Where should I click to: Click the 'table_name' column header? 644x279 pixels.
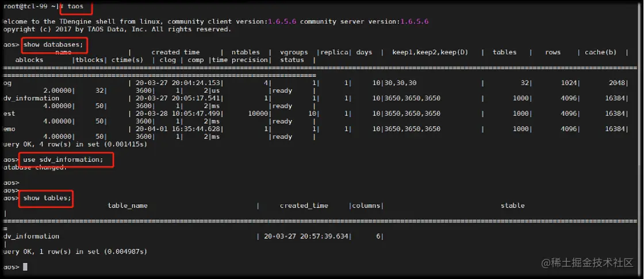[x=127, y=206]
